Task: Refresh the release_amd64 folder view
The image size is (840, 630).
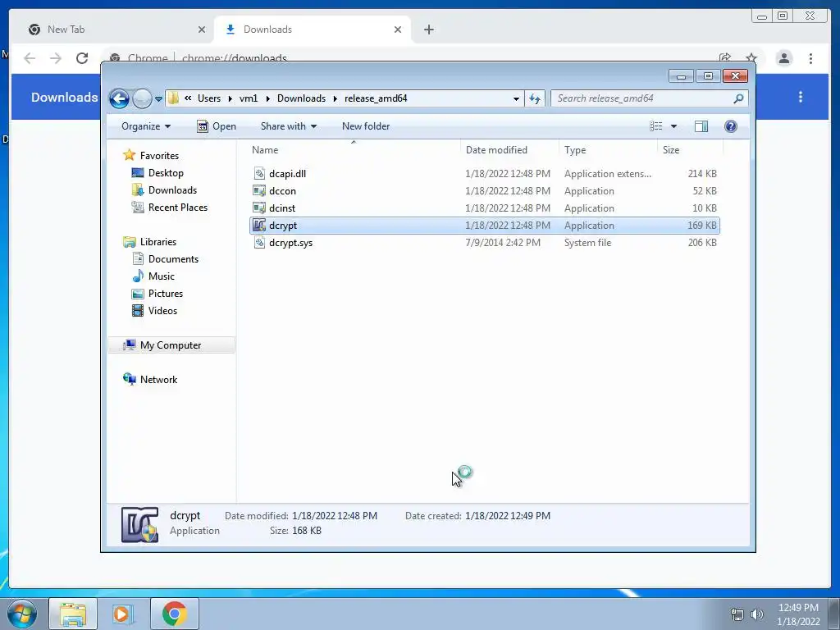Action: tap(535, 98)
